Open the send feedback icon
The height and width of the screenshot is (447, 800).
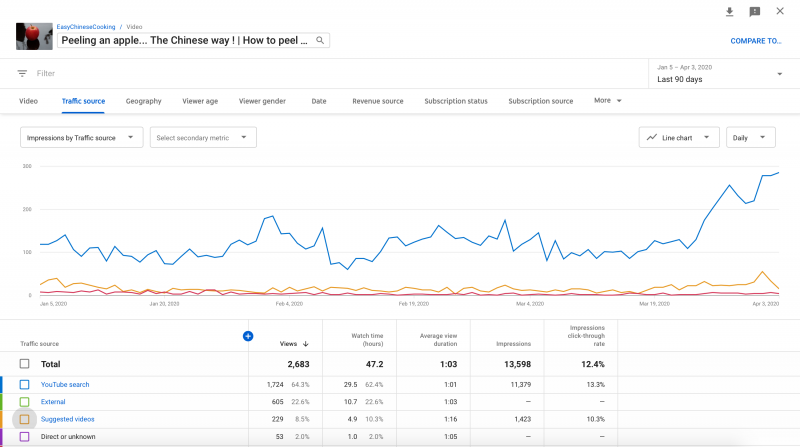tap(755, 12)
